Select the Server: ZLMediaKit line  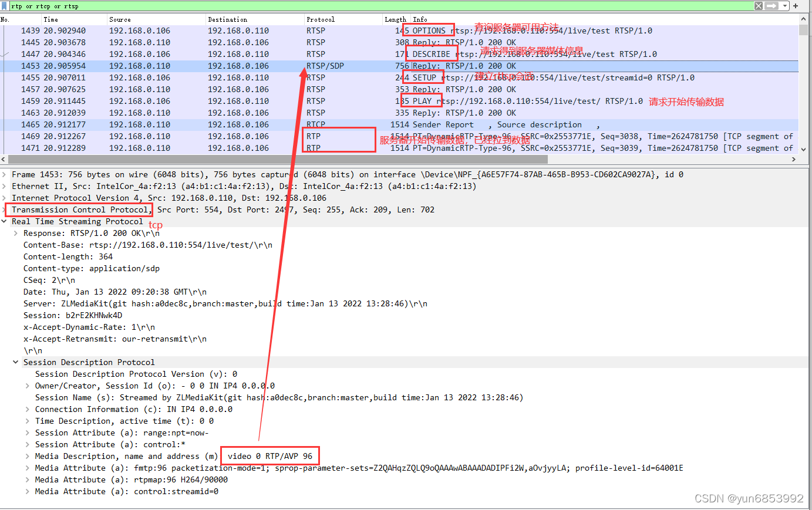pyautogui.click(x=225, y=303)
